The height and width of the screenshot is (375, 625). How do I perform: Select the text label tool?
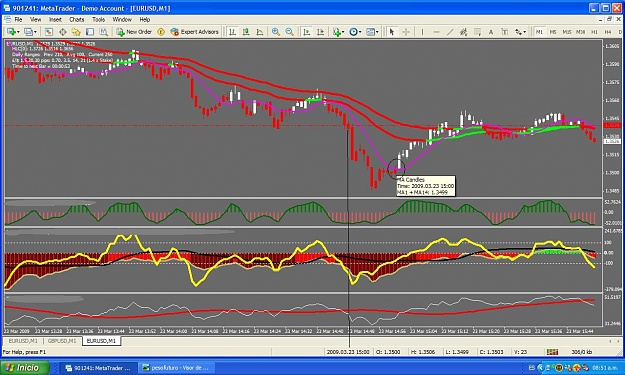(x=504, y=32)
